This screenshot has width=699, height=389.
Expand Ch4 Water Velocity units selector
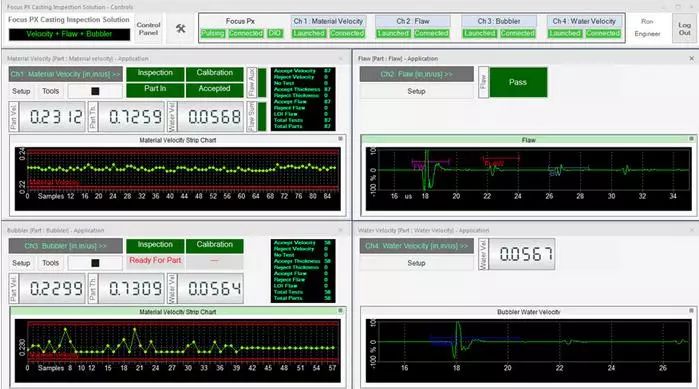click(x=417, y=246)
